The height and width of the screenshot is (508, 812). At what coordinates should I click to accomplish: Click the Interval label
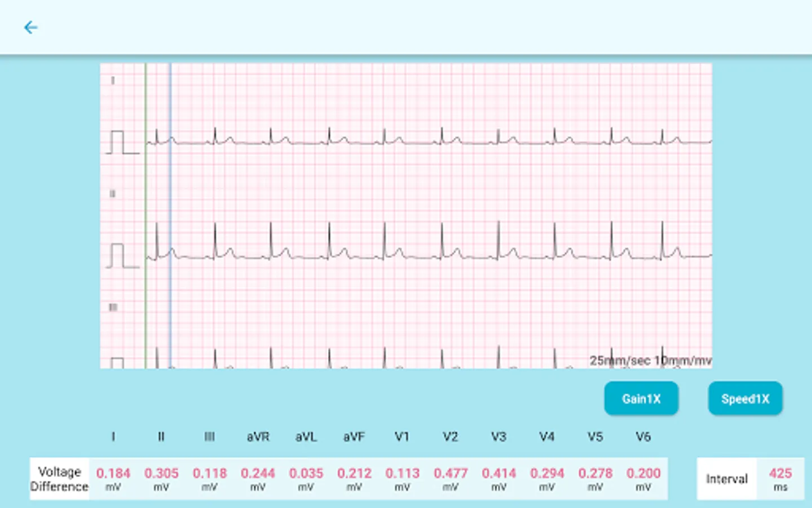pyautogui.click(x=727, y=479)
